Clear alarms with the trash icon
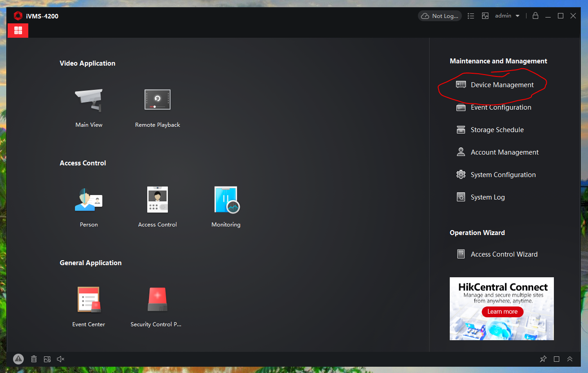Screen dimensions: 588x373 click(x=34, y=359)
